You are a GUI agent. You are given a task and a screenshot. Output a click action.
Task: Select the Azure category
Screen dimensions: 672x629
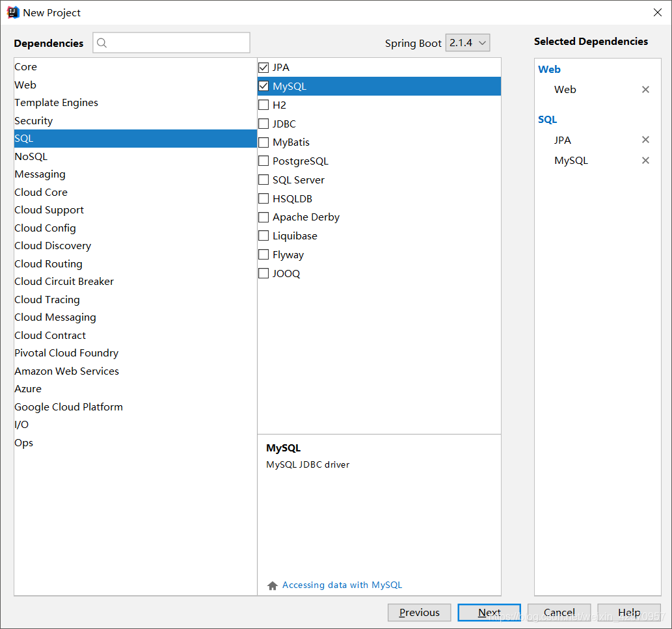(135, 389)
